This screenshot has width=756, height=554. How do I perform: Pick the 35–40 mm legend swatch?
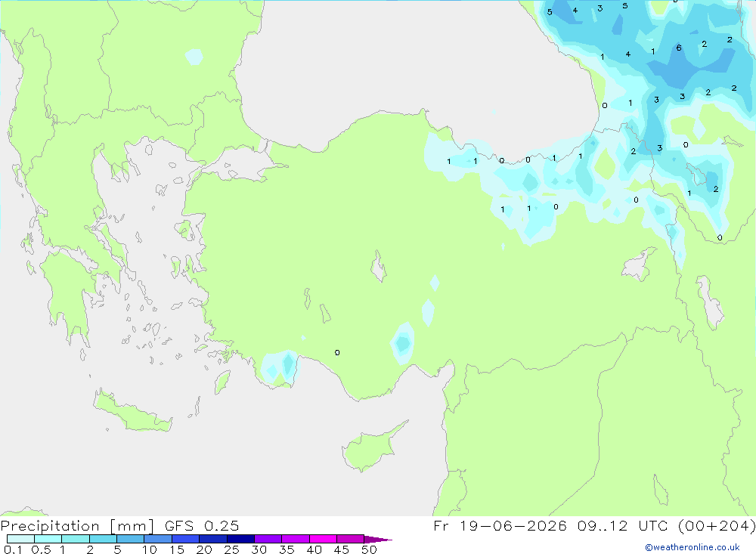click(x=296, y=539)
